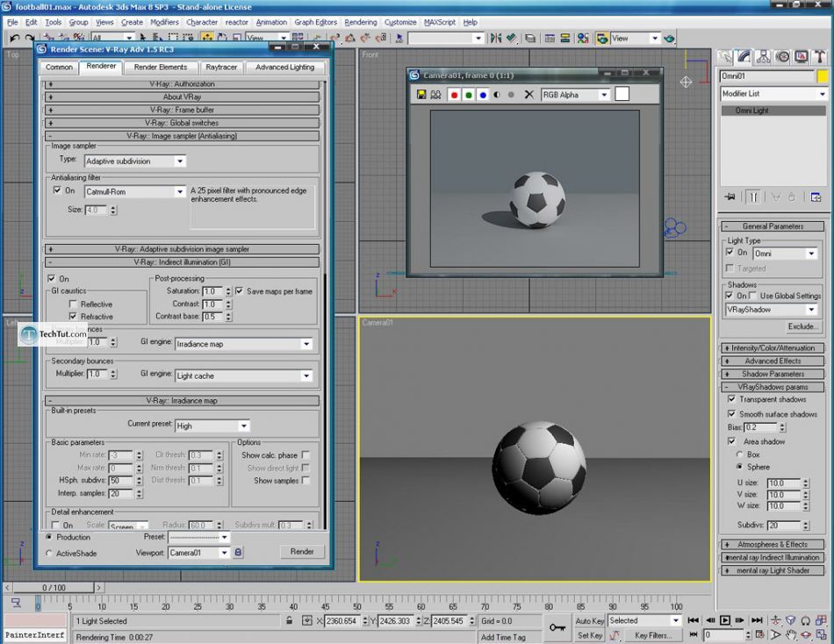The image size is (834, 644).
Task: Expand V-Ray Global switches rollout
Action: (x=183, y=123)
